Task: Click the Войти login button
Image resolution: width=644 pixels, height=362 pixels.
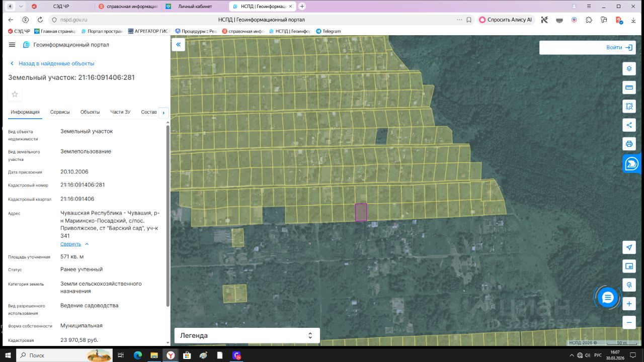Action: (619, 48)
